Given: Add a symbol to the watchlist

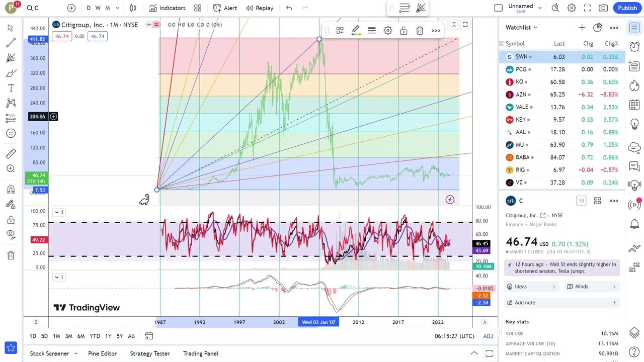Looking at the screenshot, I should (582, 28).
